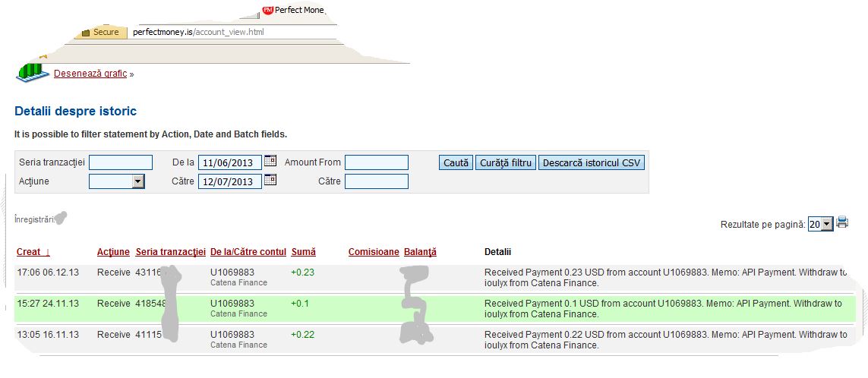
Task: Click the Perfect Money tab favicon
Action: tap(267, 10)
